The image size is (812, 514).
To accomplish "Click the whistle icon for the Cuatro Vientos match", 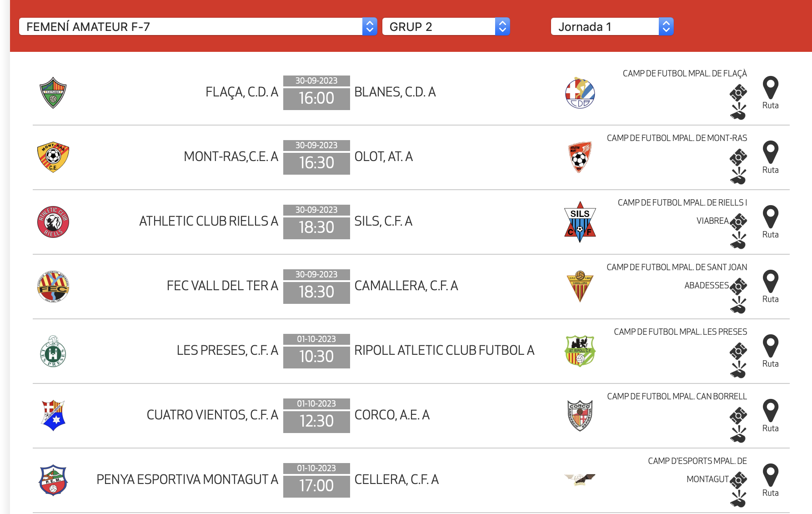I will click(x=738, y=434).
